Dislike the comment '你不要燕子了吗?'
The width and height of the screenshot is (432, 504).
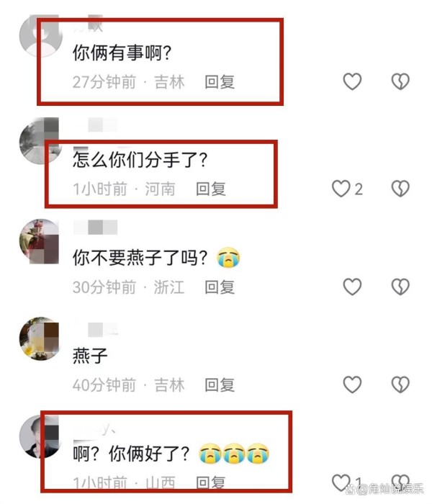click(400, 287)
